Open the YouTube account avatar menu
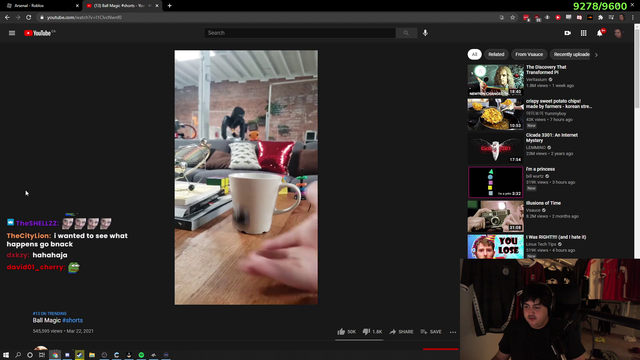 pyautogui.click(x=618, y=33)
